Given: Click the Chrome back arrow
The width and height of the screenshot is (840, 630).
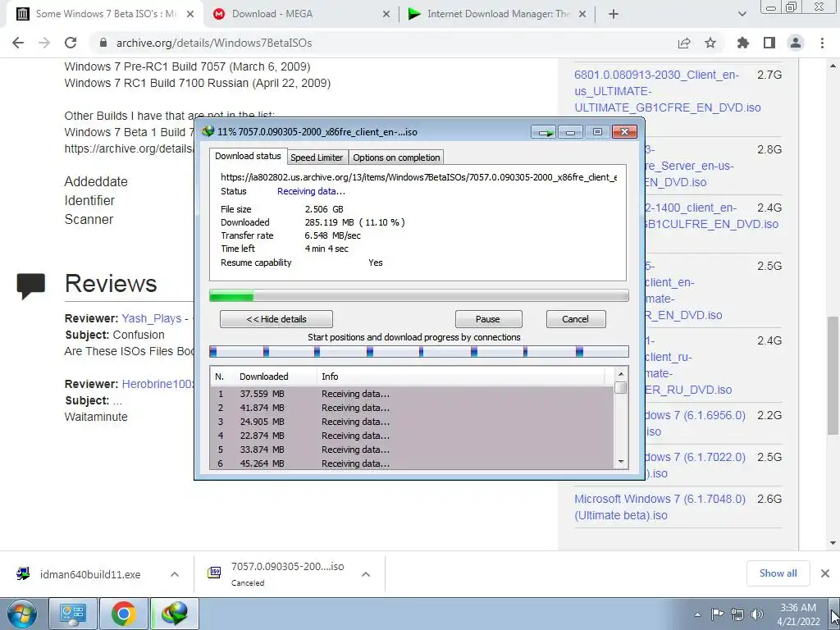Looking at the screenshot, I should click(x=18, y=43).
